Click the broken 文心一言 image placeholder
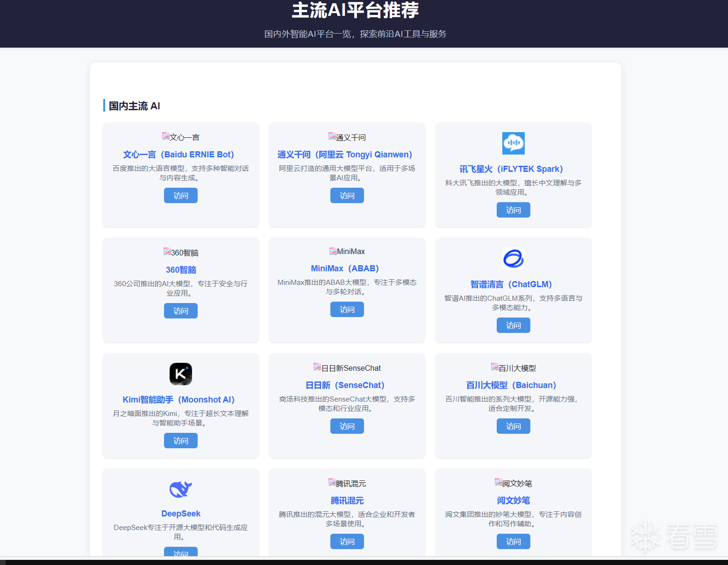Image resolution: width=728 pixels, height=565 pixels. tap(181, 137)
